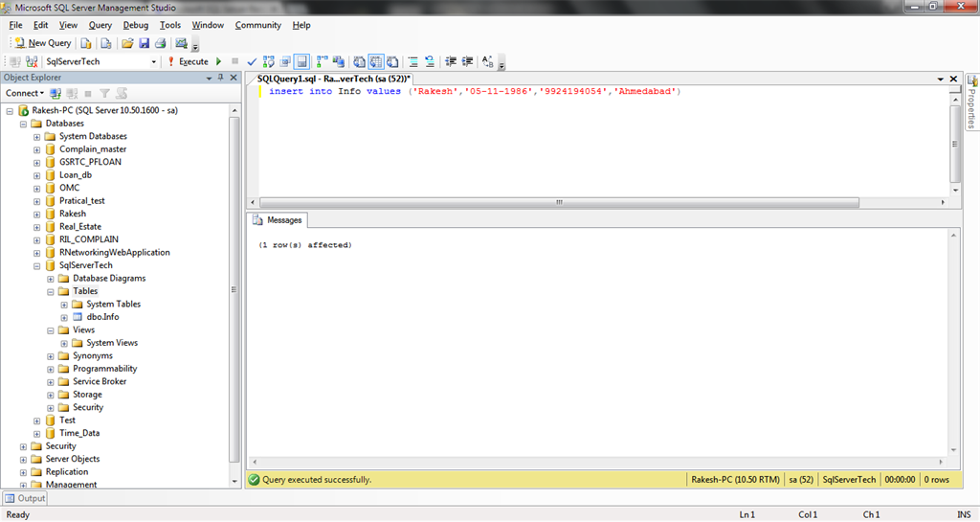
Task: Expand the Complain_master database node
Action: [x=37, y=149]
